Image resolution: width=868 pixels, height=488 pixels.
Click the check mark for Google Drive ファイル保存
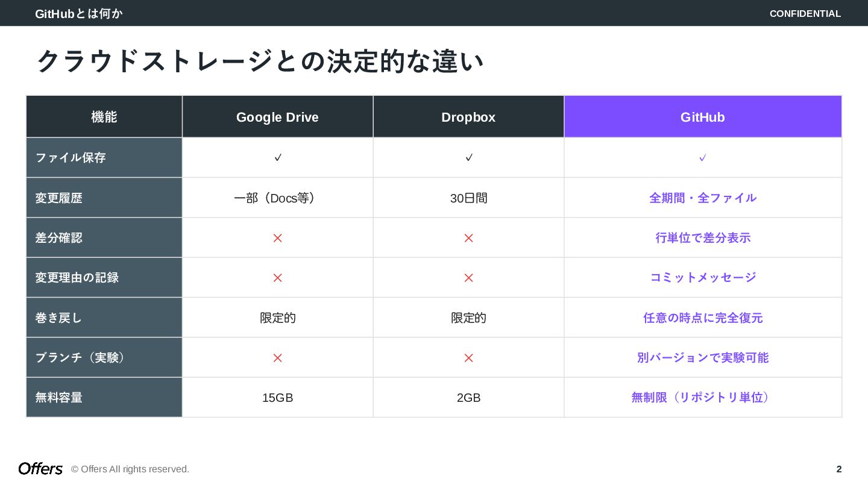tap(278, 158)
